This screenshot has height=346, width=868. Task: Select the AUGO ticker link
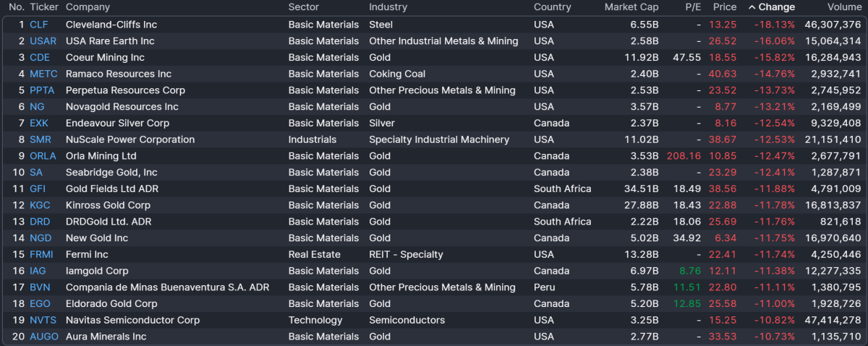tap(43, 337)
